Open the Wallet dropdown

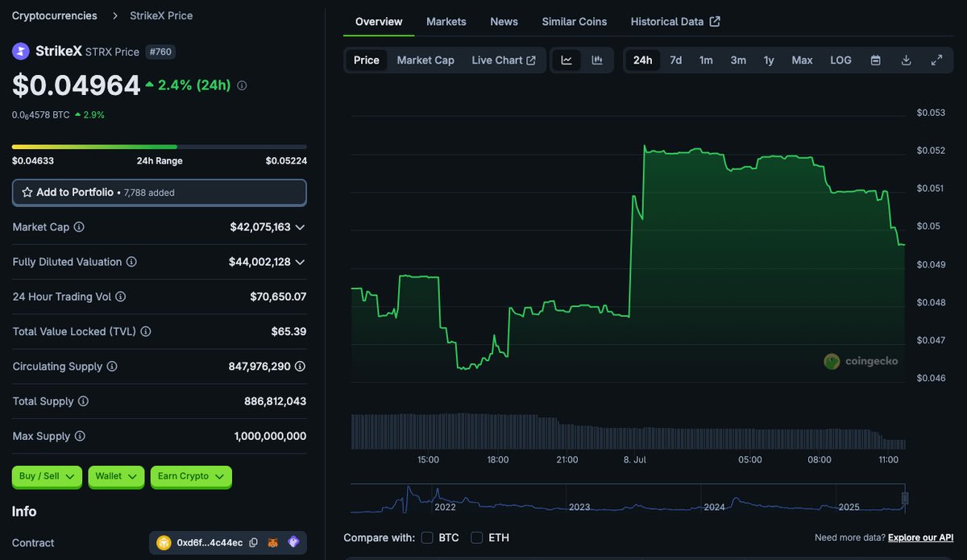pyautogui.click(x=116, y=476)
